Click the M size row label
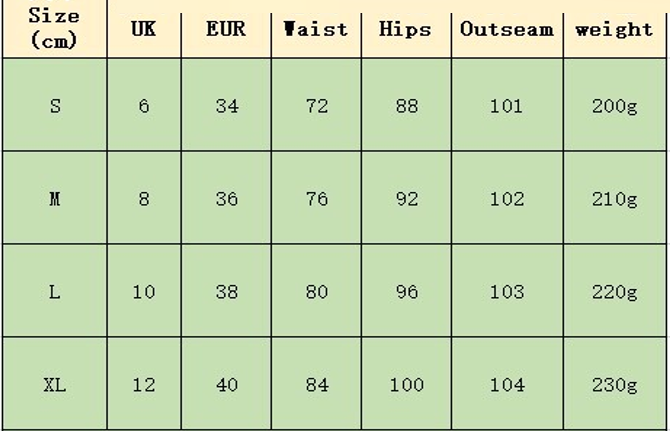The width and height of the screenshot is (670, 431). [54, 199]
